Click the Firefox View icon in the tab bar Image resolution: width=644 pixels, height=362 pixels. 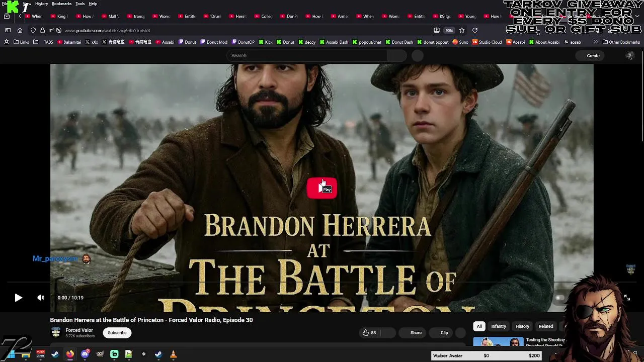7,17
